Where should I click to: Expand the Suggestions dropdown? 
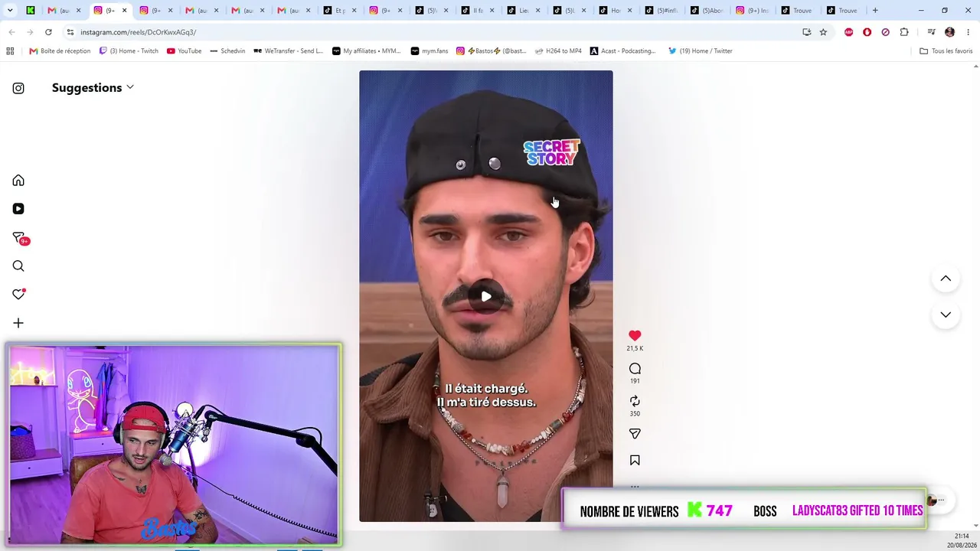[93, 87]
